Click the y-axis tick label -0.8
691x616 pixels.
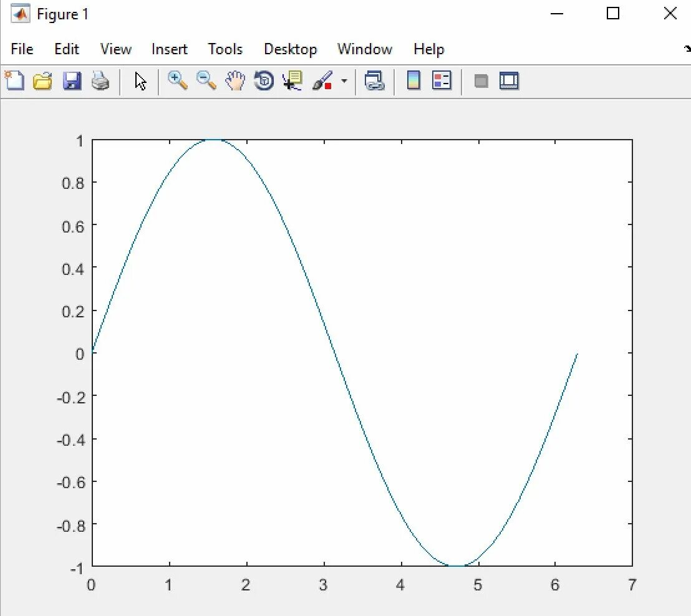(x=71, y=526)
